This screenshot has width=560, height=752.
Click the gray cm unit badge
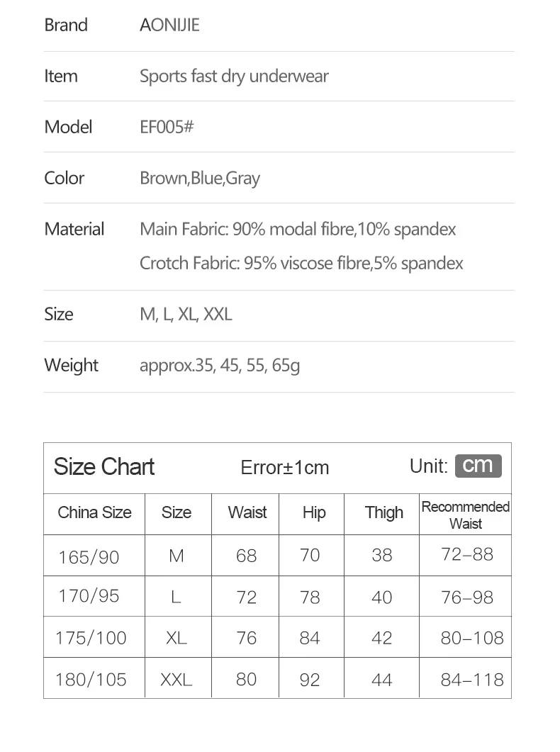(x=478, y=466)
